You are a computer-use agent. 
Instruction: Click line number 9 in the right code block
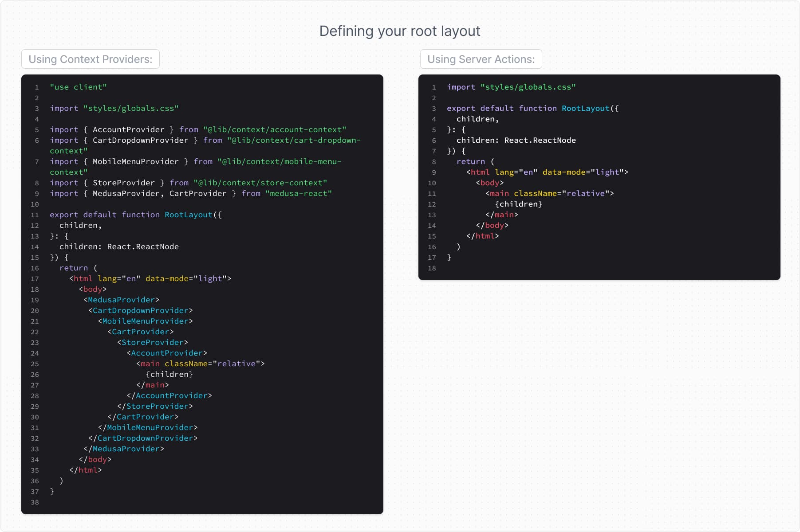(x=433, y=172)
